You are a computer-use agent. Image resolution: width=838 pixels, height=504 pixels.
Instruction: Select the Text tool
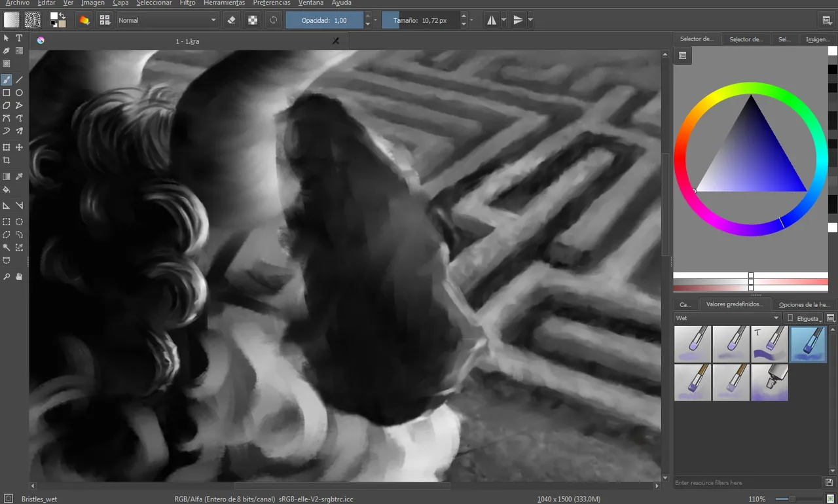(x=19, y=38)
